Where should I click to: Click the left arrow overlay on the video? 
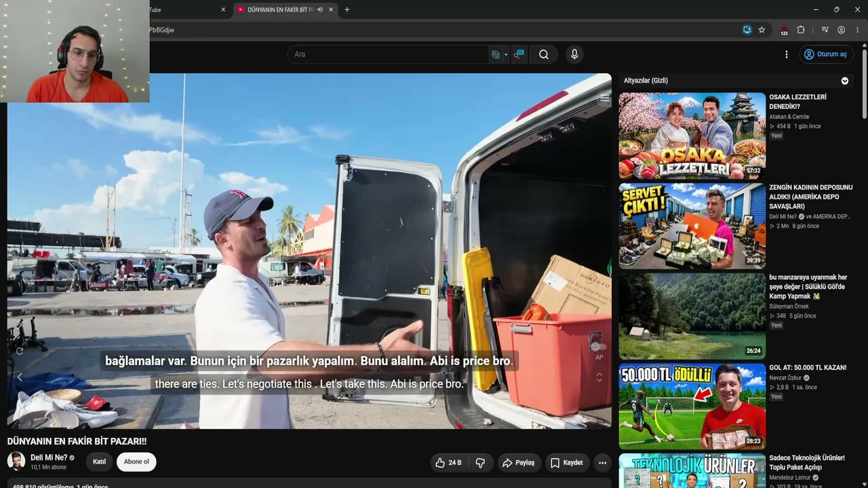(19, 377)
